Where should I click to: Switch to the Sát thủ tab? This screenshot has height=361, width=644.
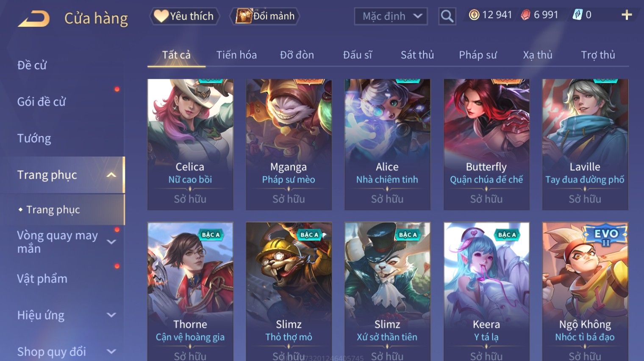coord(417,55)
